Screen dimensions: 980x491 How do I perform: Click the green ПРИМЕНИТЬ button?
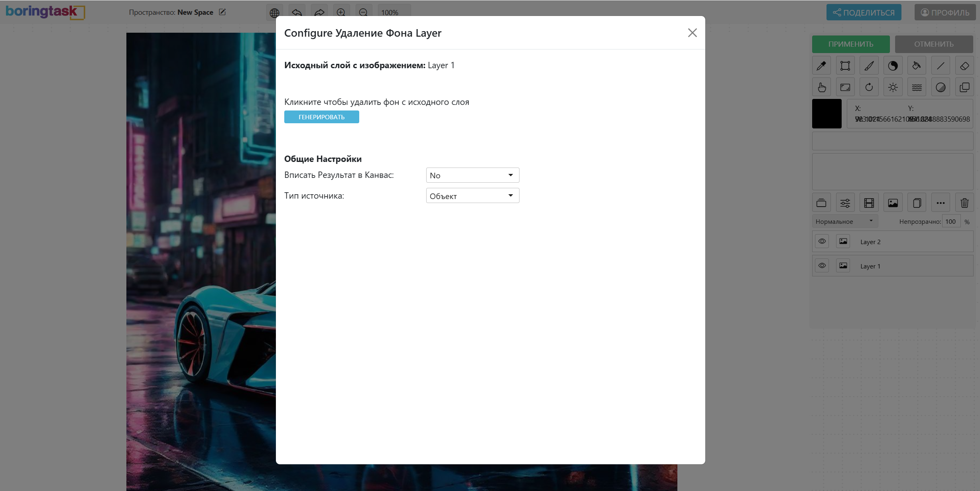851,44
